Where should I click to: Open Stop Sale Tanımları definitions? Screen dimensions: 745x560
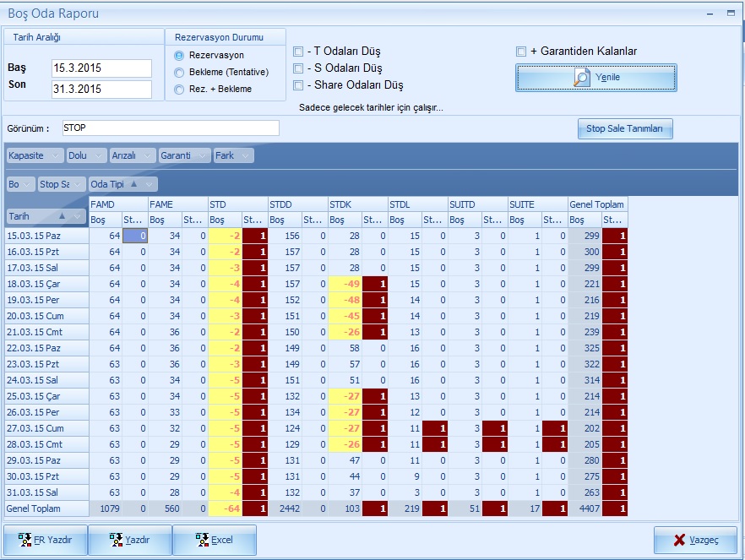pos(624,128)
